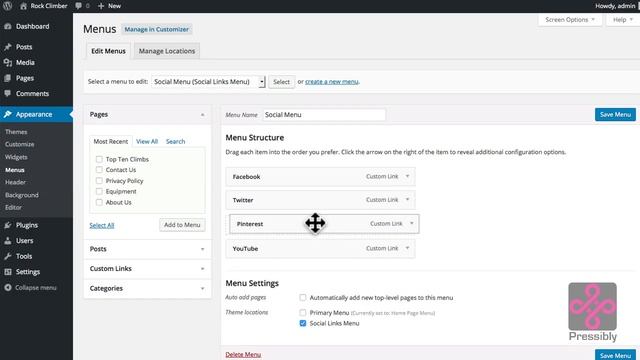Click the Menu Name input field
640x360 pixels.
tap(324, 115)
